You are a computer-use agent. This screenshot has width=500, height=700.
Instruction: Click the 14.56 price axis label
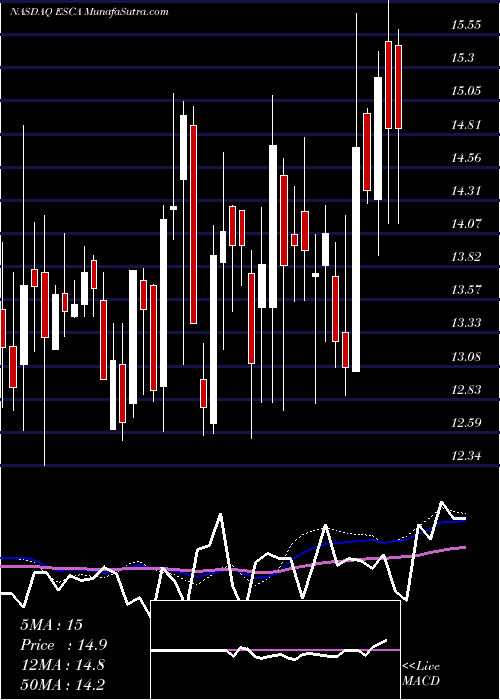[x=466, y=158]
